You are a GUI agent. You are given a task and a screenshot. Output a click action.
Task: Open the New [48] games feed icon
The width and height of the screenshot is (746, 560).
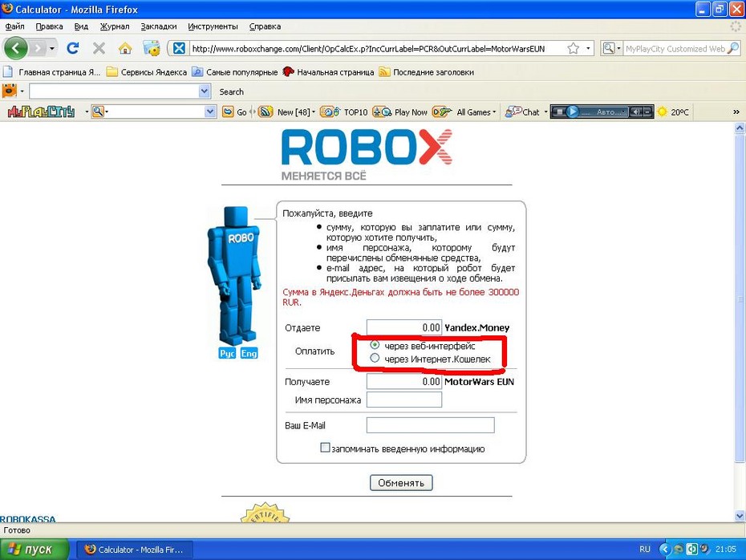click(x=266, y=112)
